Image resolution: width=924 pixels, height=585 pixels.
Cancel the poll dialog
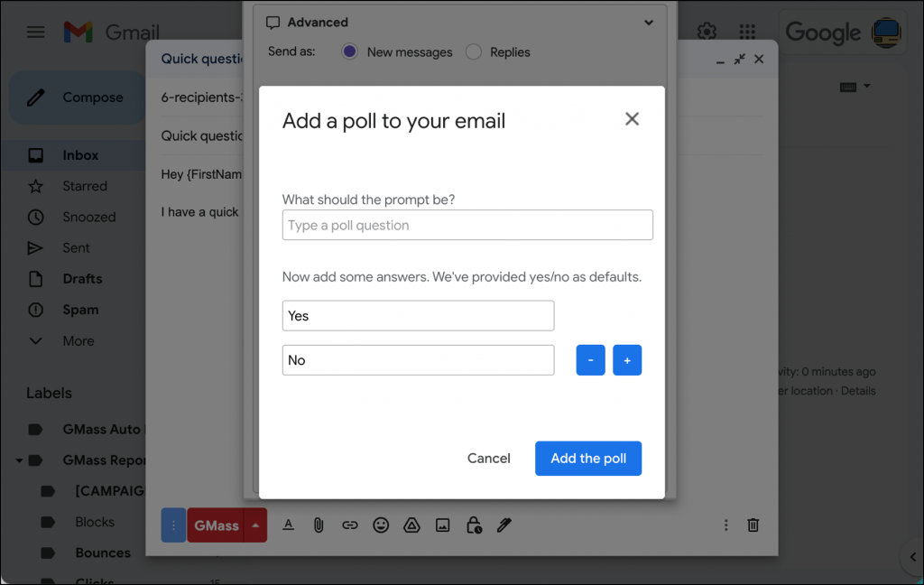point(488,458)
